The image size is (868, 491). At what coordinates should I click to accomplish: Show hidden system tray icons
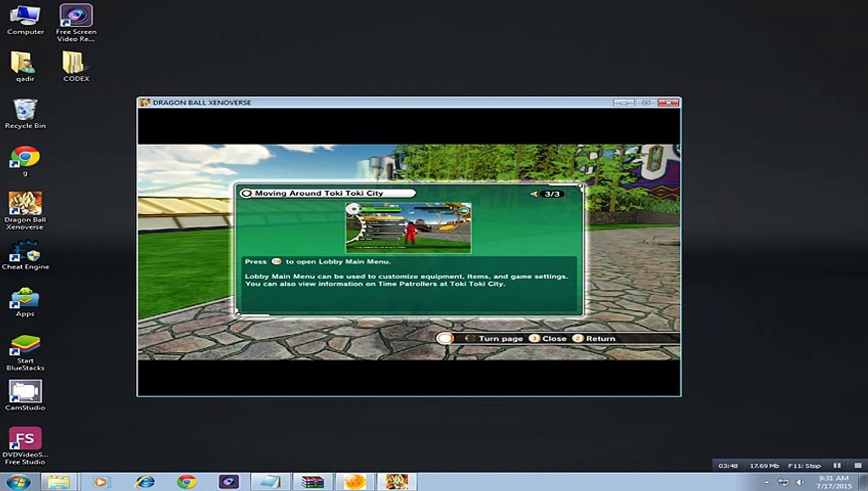click(766, 482)
